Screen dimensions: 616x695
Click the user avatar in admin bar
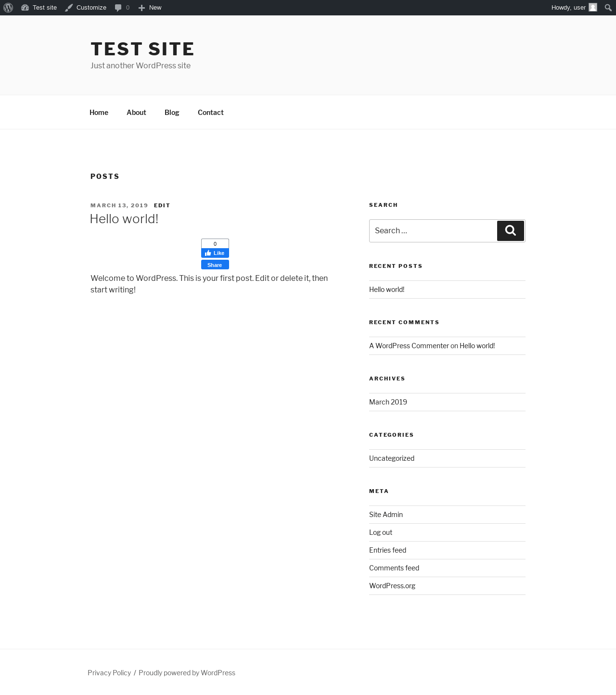click(593, 8)
